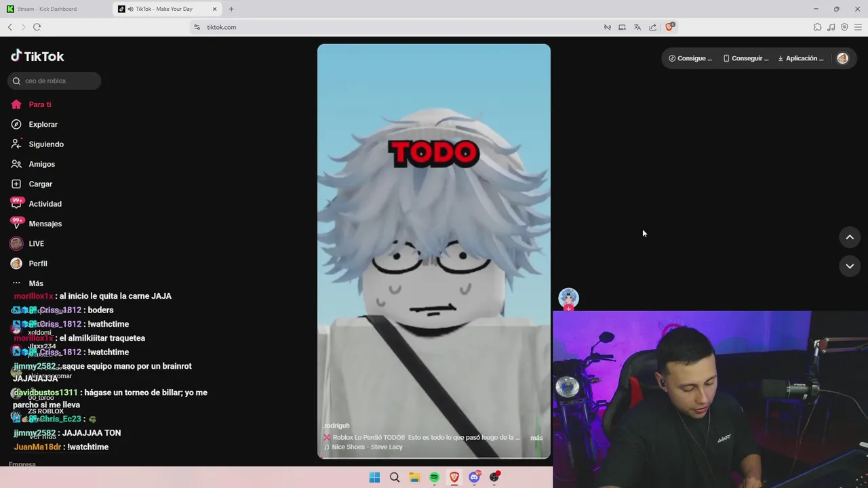Image resolution: width=868 pixels, height=488 pixels.
Task: Open File Explorer from taskbar
Action: click(x=414, y=477)
